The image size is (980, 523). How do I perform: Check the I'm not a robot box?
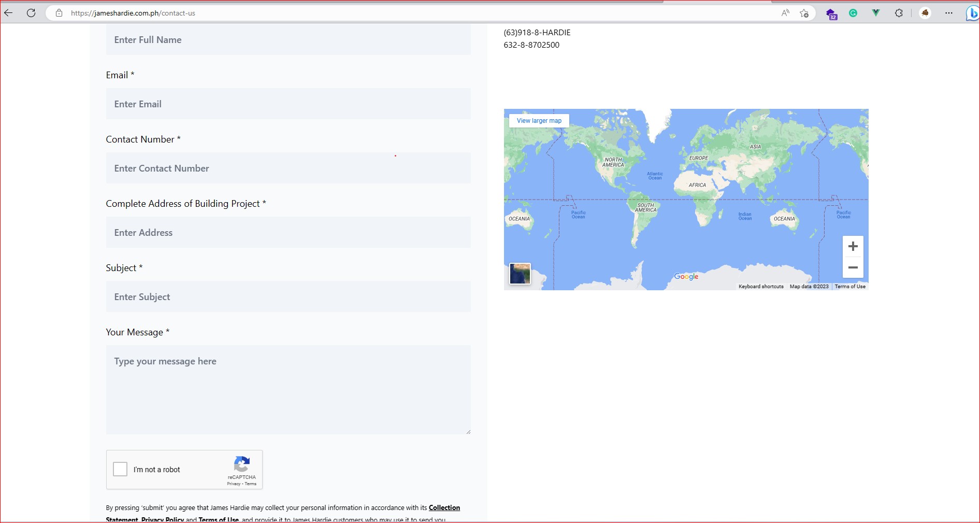(120, 469)
